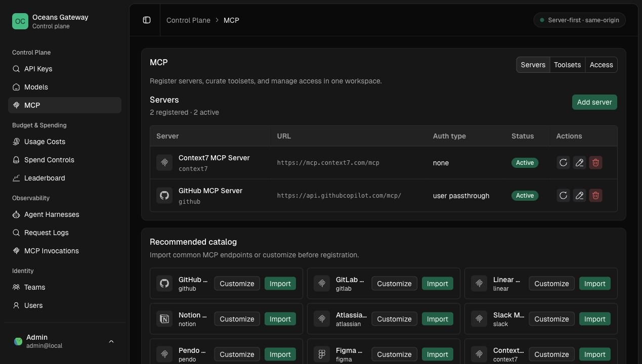Click the GitHub server Active status badge
This screenshot has height=364, width=642.
click(525, 196)
